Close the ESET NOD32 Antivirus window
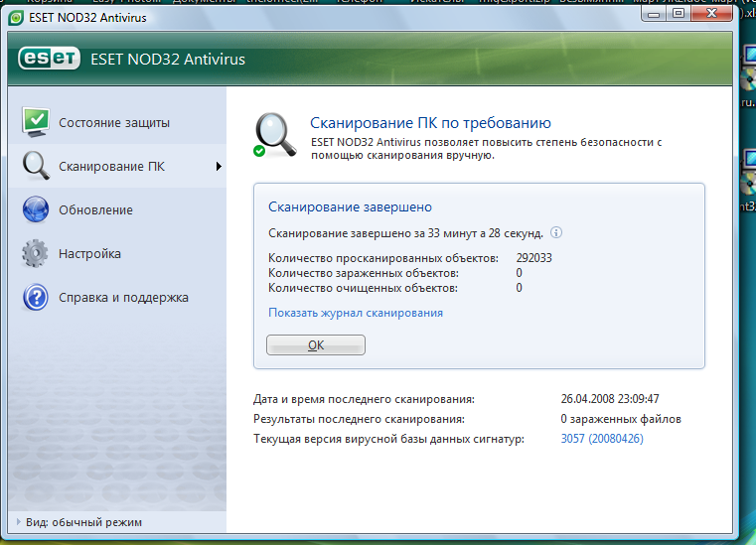 point(711,14)
